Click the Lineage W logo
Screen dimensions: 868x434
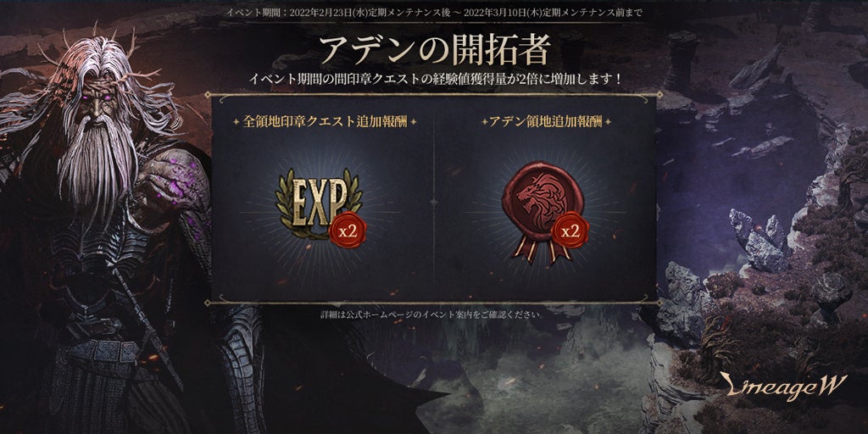tap(782, 388)
